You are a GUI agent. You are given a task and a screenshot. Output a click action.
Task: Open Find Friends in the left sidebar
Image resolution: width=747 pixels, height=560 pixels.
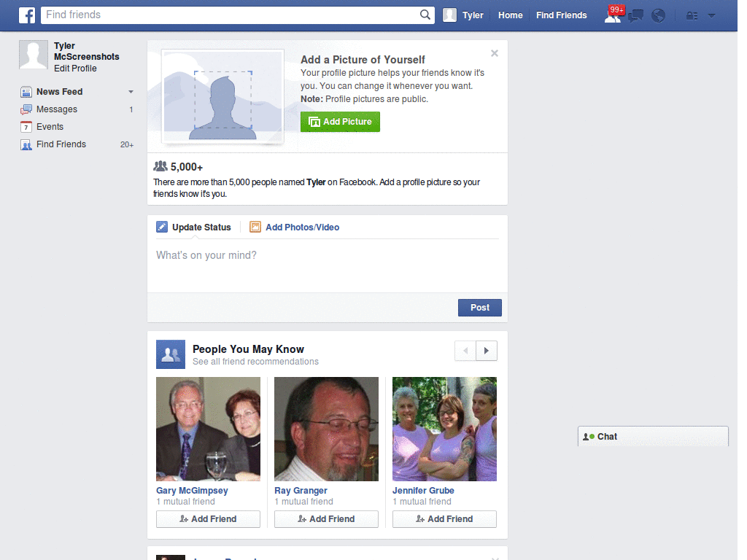61,145
